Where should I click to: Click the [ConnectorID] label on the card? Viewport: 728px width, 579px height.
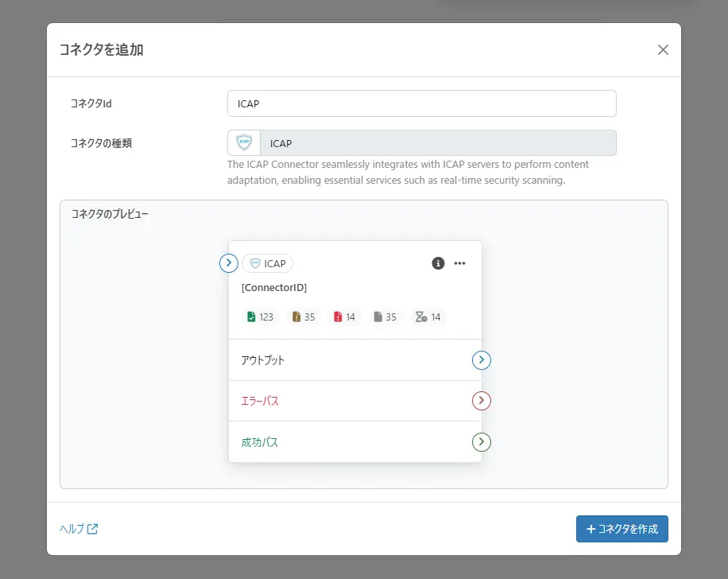tap(274, 287)
